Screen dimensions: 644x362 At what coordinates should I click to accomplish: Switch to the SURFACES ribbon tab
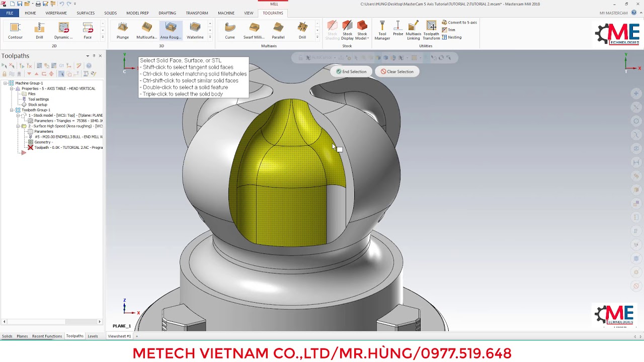86,13
